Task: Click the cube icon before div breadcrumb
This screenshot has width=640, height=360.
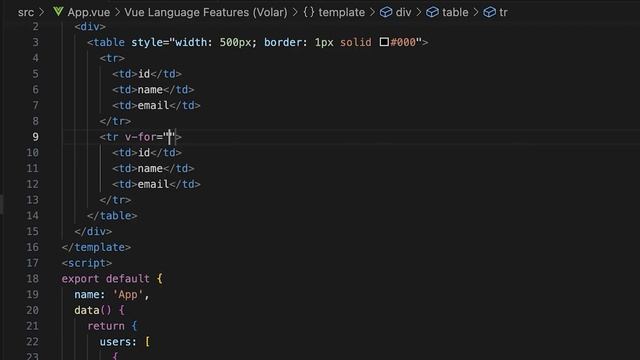Action: [x=386, y=12]
